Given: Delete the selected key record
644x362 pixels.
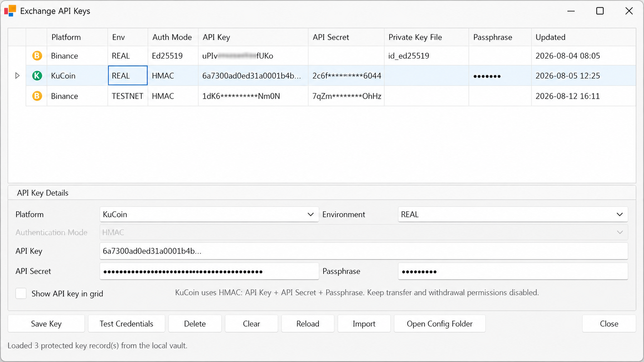Looking at the screenshot, I should (195, 324).
